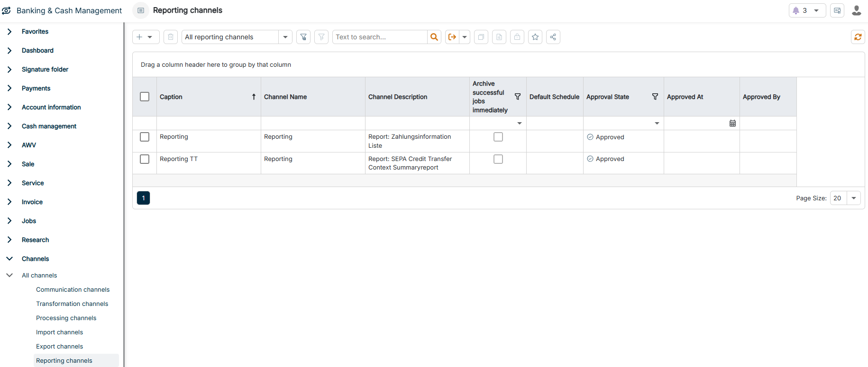
Task: Open the Approval State filter row dropdown
Action: [x=657, y=123]
